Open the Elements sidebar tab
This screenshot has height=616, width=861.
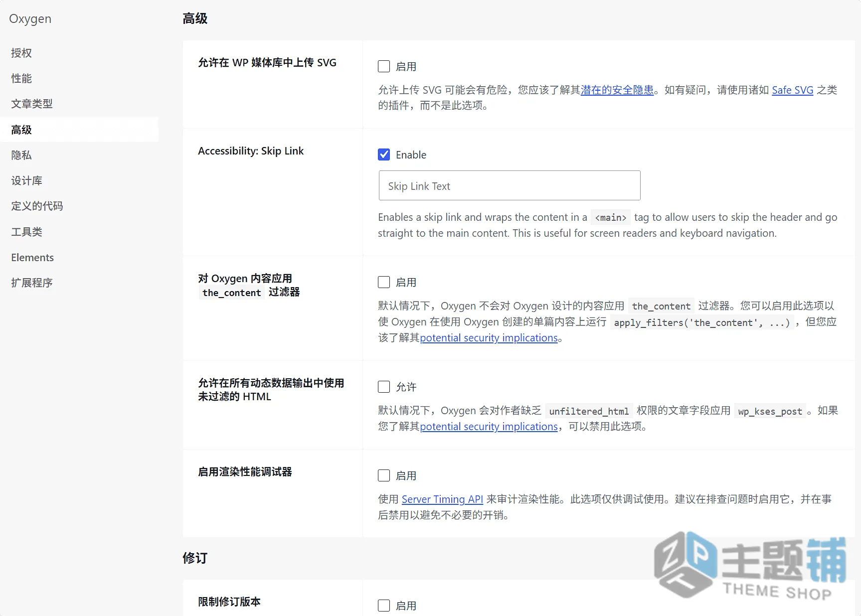(x=32, y=257)
